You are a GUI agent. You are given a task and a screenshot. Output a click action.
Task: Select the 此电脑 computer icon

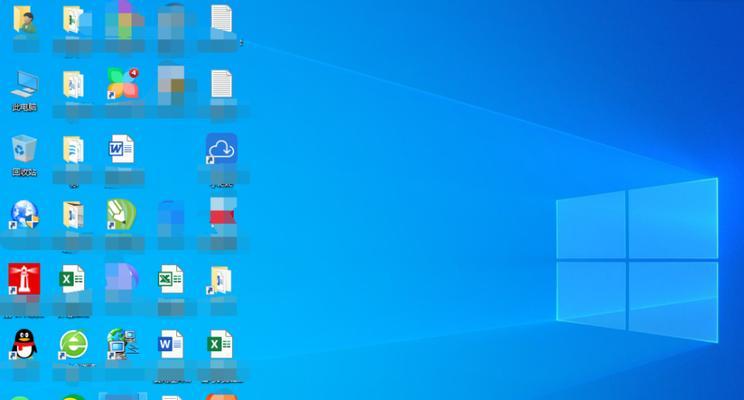[24, 84]
